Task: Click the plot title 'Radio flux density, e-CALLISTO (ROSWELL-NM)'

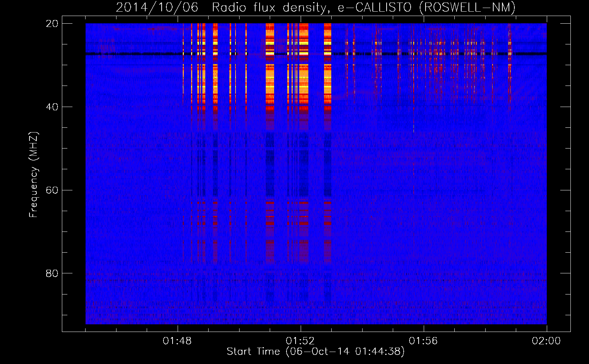Action: pos(364,8)
